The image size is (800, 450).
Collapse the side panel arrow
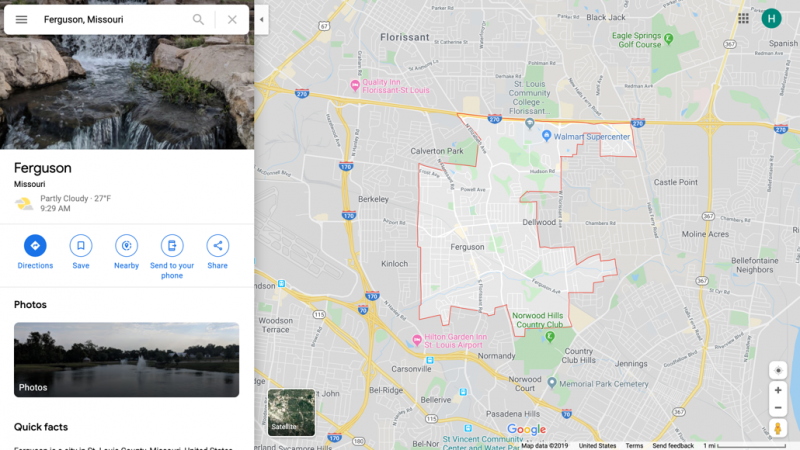pos(261,19)
